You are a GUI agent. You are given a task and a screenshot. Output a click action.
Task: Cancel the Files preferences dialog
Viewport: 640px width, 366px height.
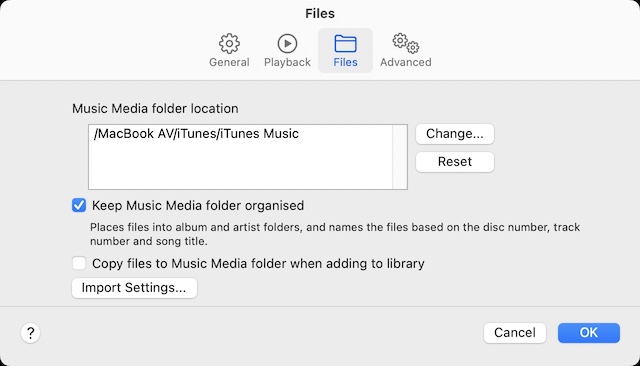point(515,333)
